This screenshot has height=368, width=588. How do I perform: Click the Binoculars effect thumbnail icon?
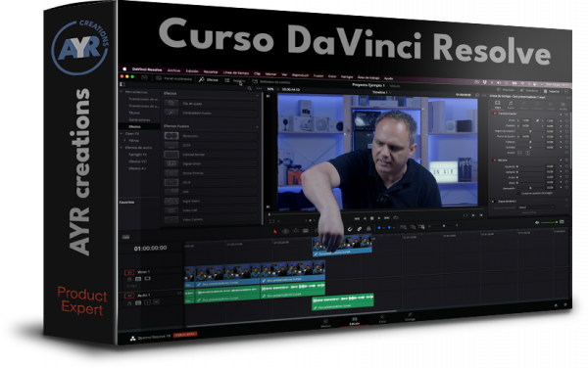pyautogui.click(x=171, y=135)
